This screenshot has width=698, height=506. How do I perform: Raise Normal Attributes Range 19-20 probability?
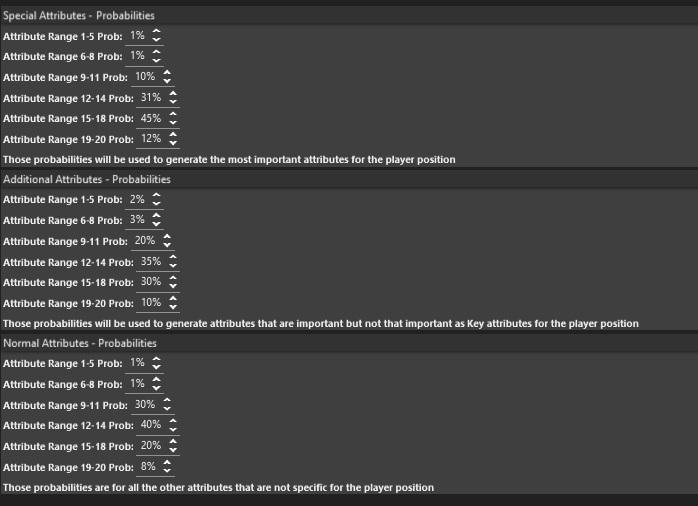click(166, 462)
